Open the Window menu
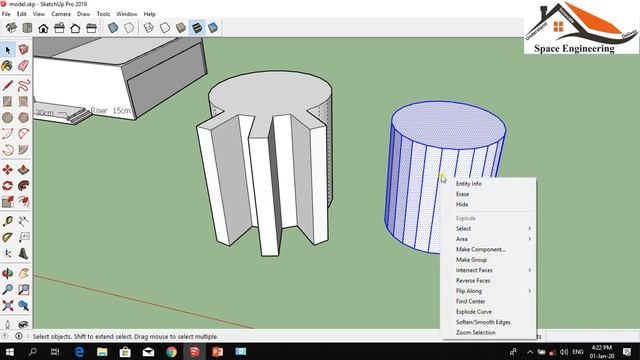This screenshot has height=360, width=640. [x=127, y=14]
